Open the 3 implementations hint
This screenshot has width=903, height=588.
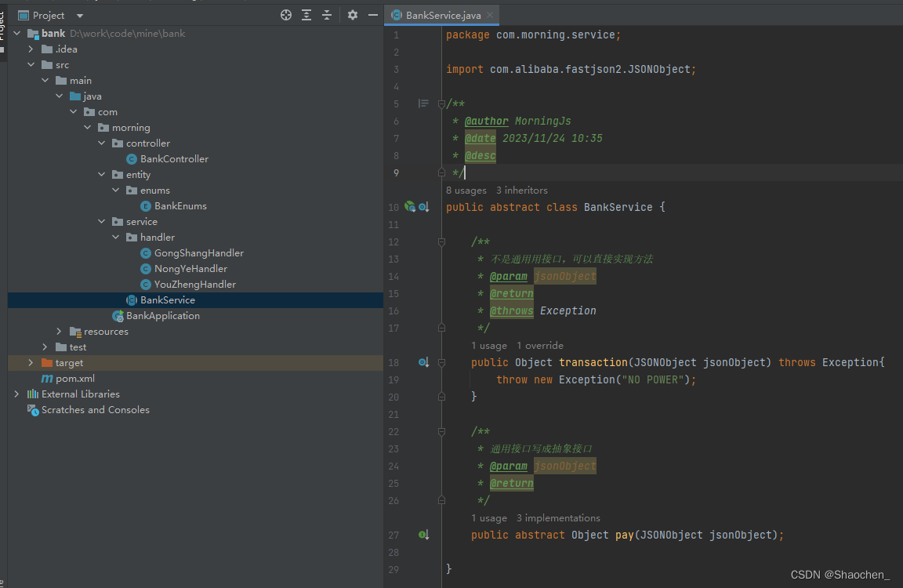pyautogui.click(x=558, y=518)
